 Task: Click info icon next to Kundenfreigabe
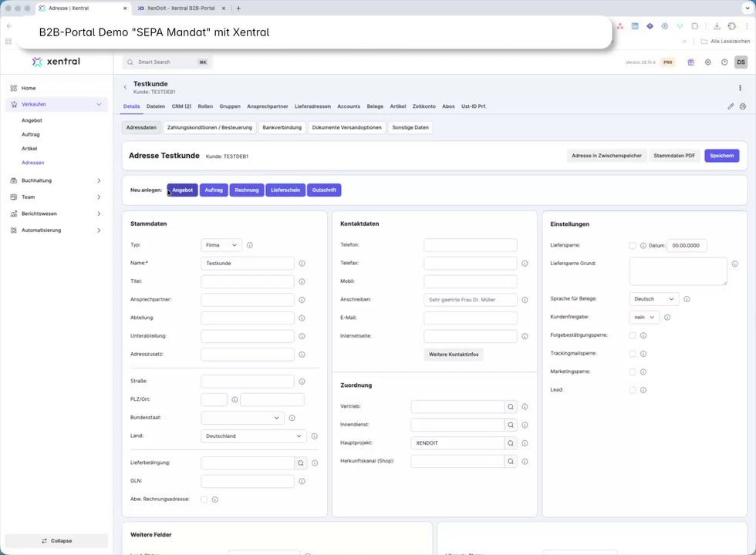click(x=667, y=318)
